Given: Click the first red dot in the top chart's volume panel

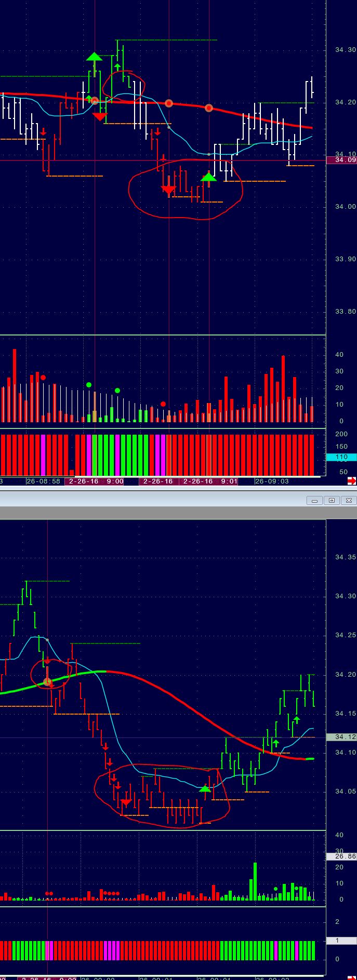Looking at the screenshot, I should click(x=43, y=378).
